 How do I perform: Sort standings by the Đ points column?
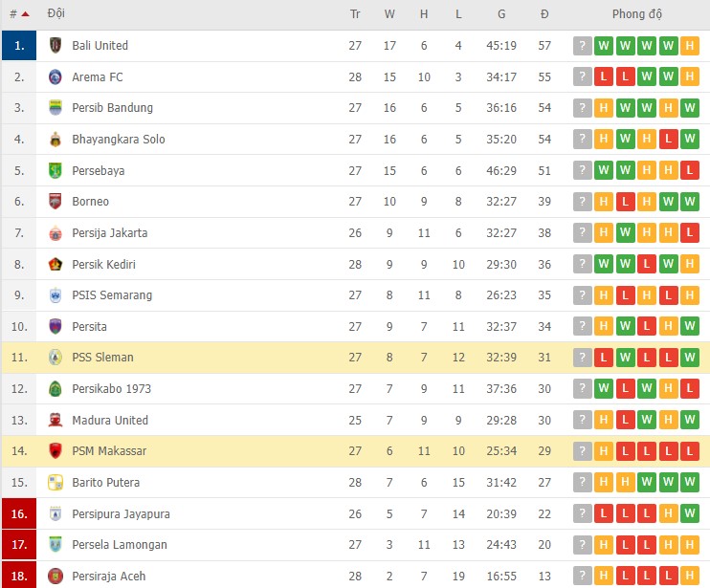click(544, 14)
